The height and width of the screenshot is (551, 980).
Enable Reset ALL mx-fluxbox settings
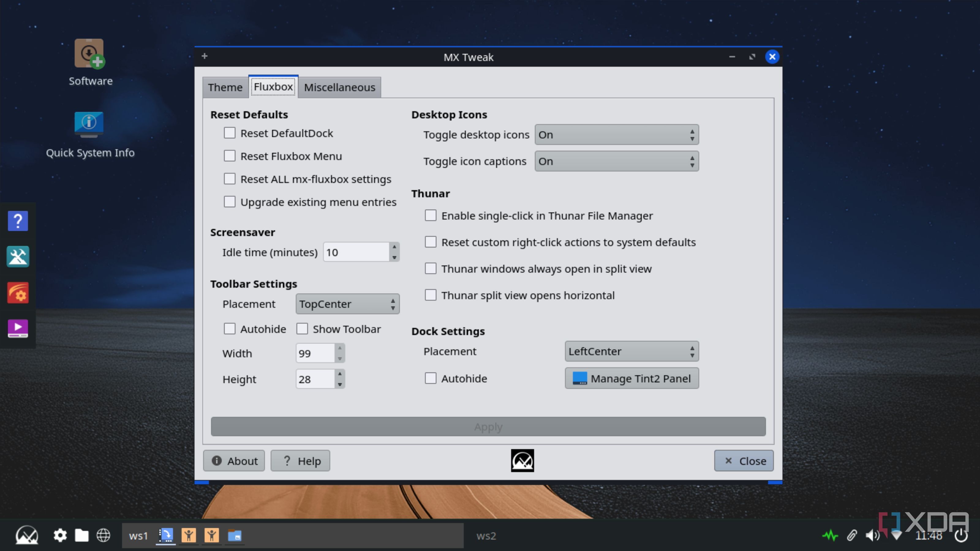pyautogui.click(x=229, y=179)
